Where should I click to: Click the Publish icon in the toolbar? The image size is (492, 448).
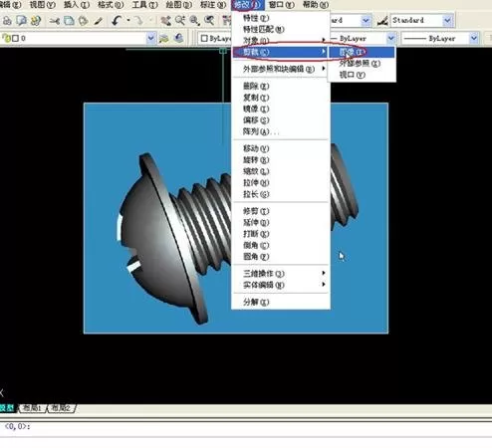click(36, 21)
